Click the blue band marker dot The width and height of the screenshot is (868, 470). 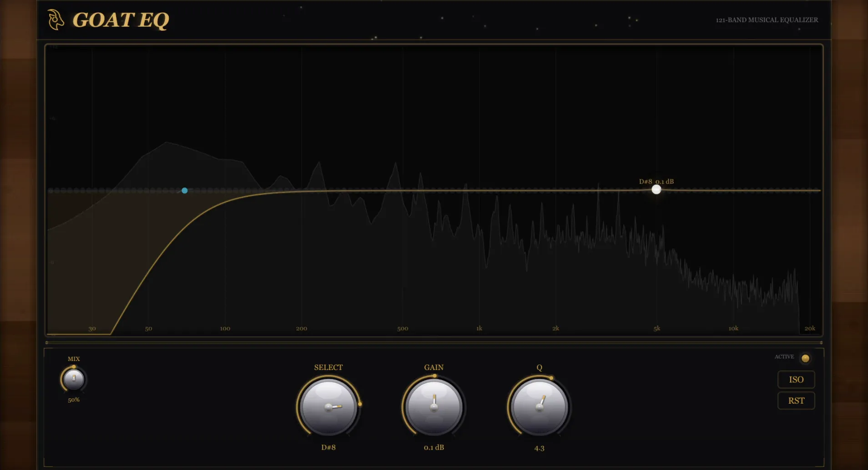tap(184, 190)
